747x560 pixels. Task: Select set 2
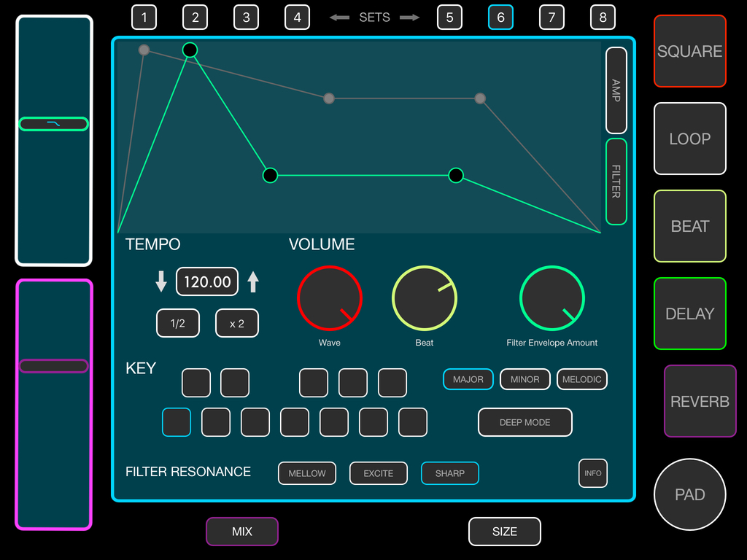point(195,17)
